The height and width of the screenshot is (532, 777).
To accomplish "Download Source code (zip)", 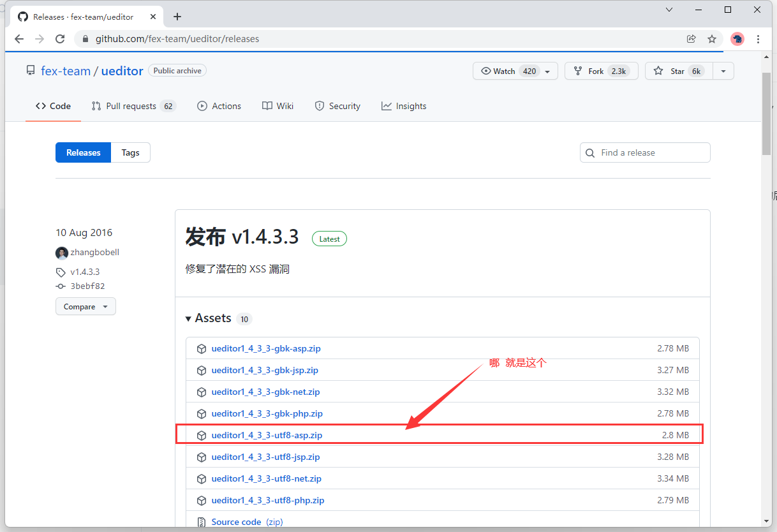I will click(247, 522).
